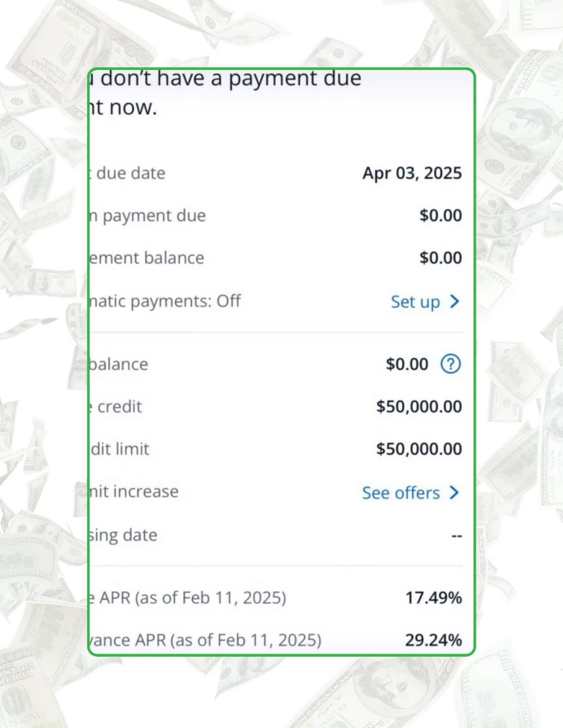The height and width of the screenshot is (728, 563).
Task: Select the advance APR row label
Action: (205, 640)
